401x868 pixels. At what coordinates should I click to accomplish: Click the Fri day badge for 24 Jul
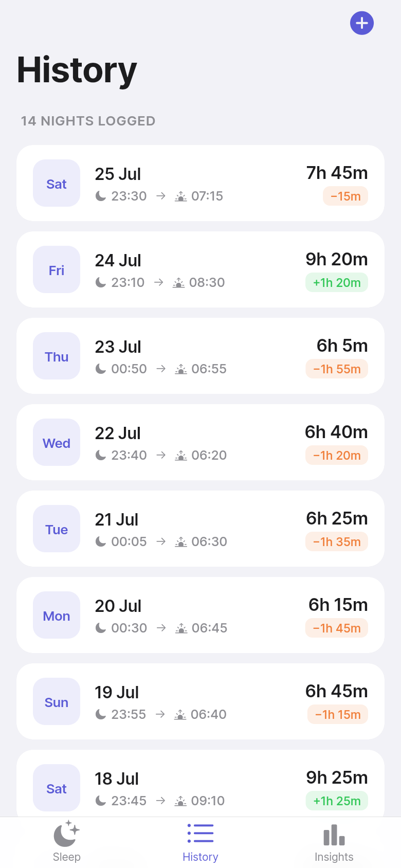click(57, 269)
